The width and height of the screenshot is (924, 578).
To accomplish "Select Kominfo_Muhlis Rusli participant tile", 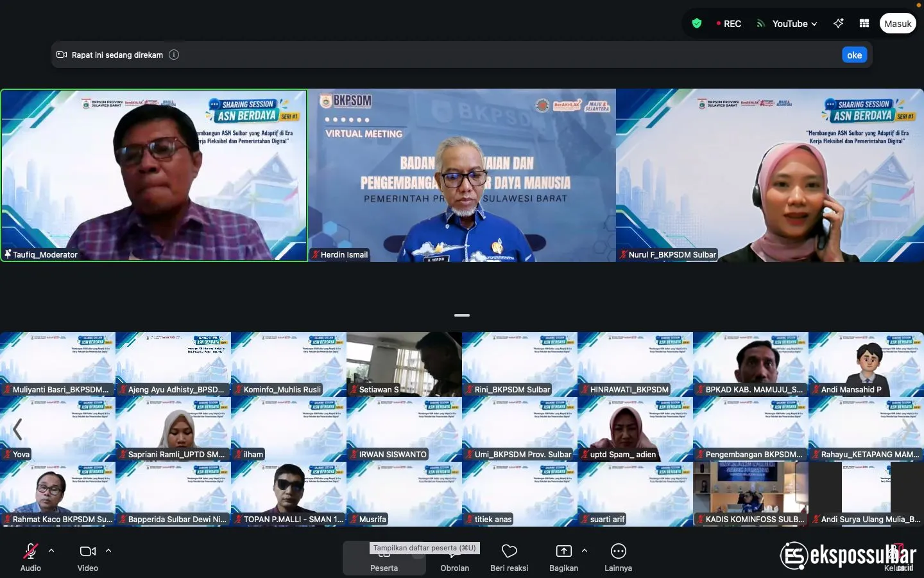I will 289,364.
